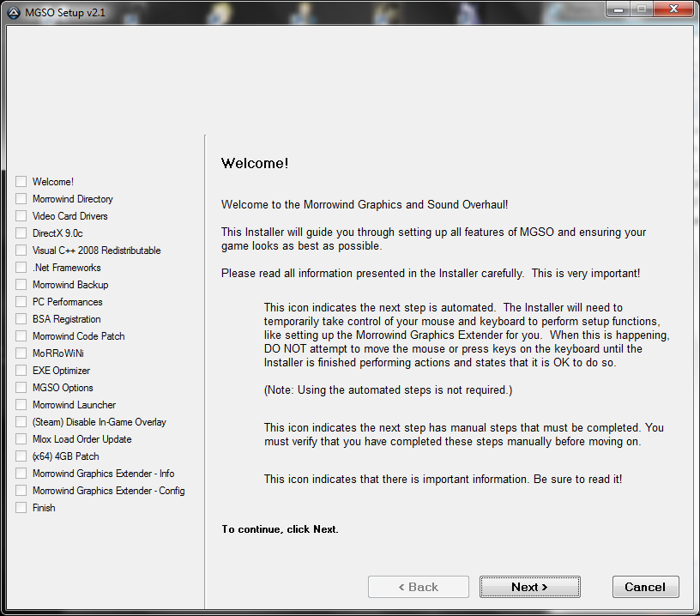Click the Cancel button
This screenshot has width=700, height=616.
pyautogui.click(x=645, y=587)
